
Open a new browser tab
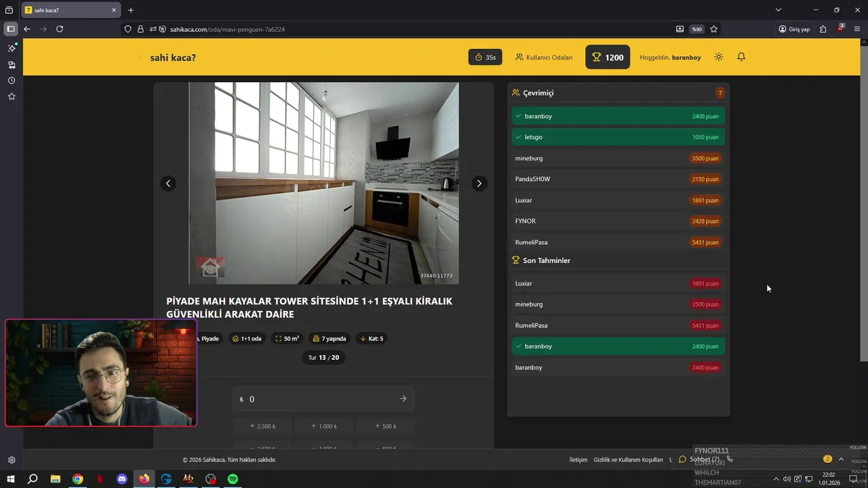coord(131,10)
